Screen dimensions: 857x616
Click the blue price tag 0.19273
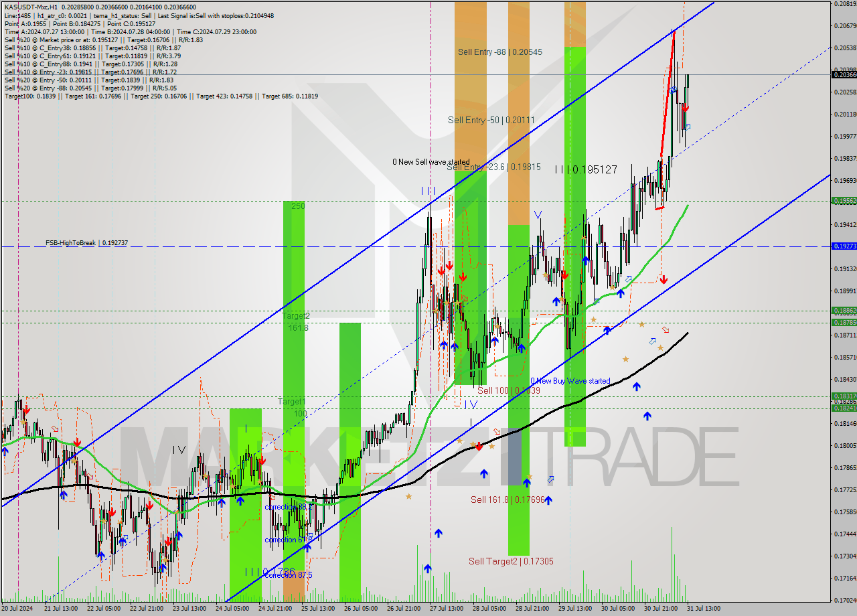[844, 246]
